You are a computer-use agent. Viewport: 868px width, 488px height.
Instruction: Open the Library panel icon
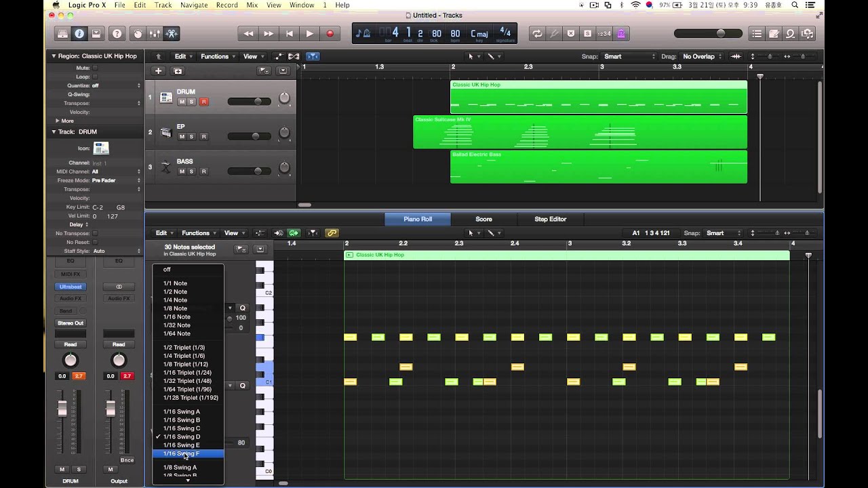click(63, 33)
